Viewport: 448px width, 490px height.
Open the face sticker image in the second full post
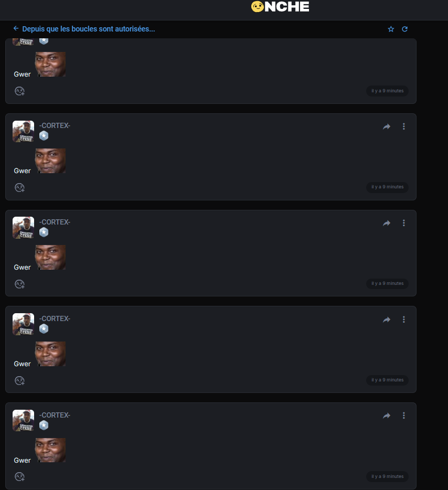pos(50,258)
